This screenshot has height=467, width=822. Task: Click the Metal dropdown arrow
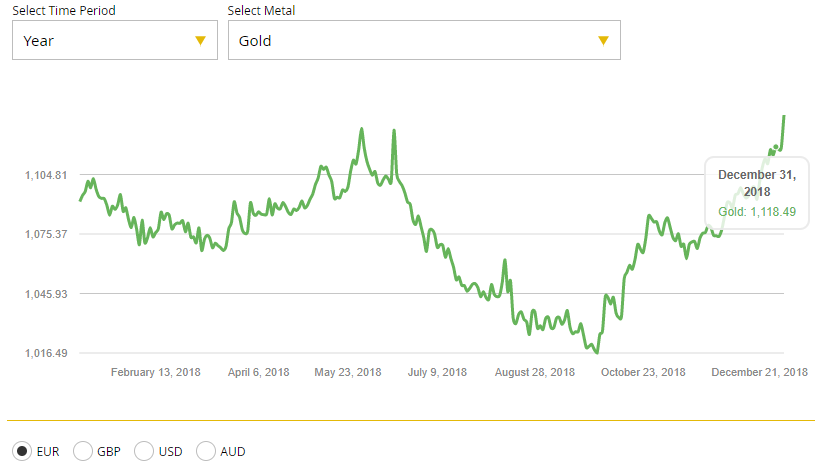(603, 41)
